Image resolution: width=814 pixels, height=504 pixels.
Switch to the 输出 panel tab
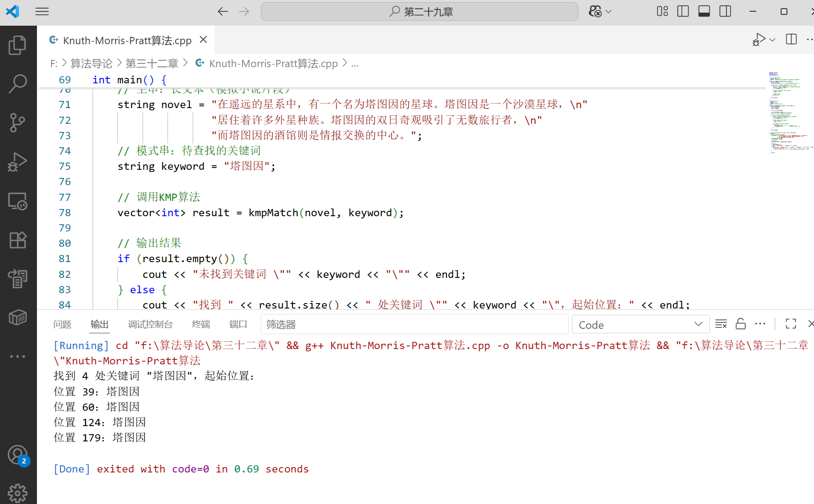click(x=100, y=324)
